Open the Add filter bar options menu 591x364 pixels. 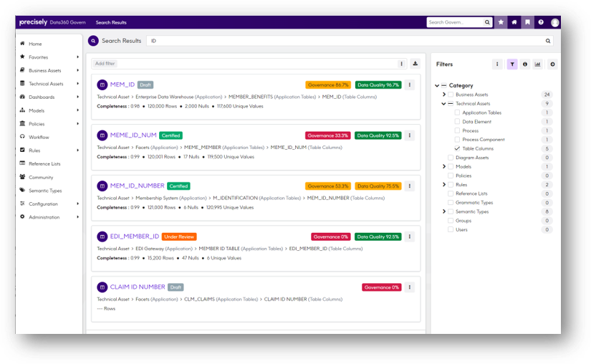(401, 64)
